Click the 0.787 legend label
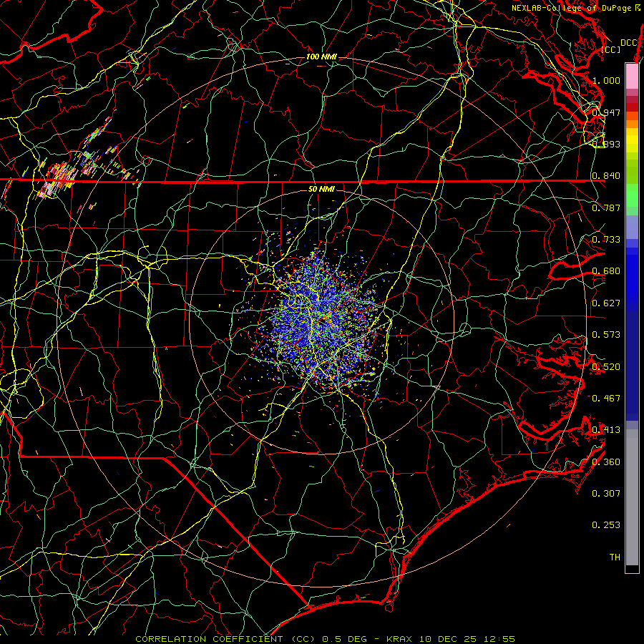Screen dimensions: 644x644 [x=606, y=208]
